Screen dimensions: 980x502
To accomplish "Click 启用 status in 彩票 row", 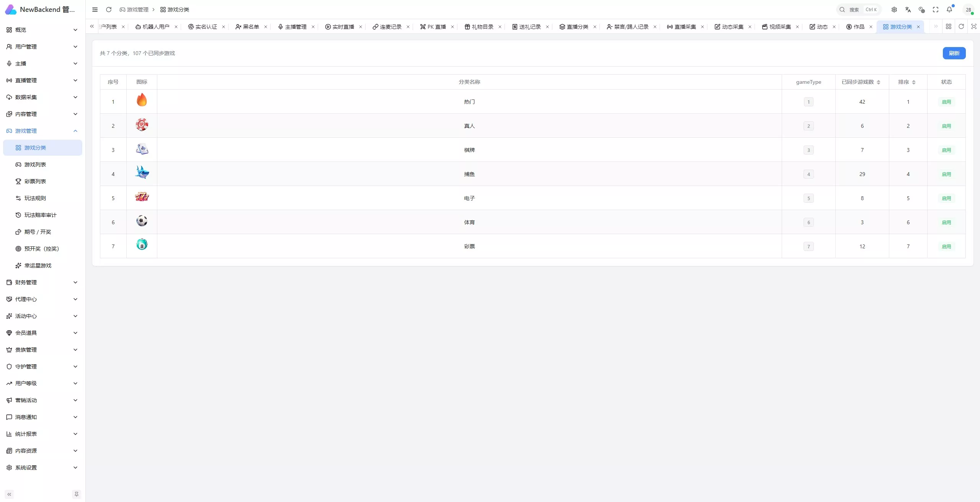I will [x=946, y=246].
